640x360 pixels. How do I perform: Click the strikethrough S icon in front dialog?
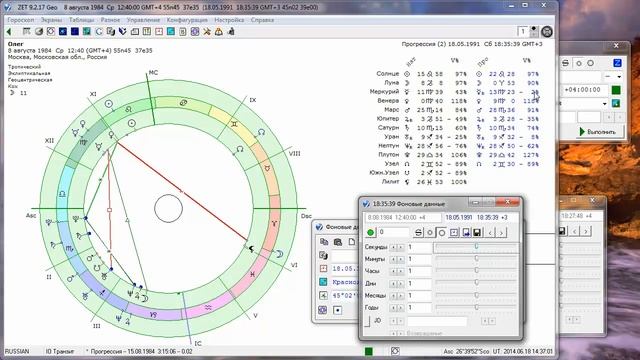[x=418, y=232]
